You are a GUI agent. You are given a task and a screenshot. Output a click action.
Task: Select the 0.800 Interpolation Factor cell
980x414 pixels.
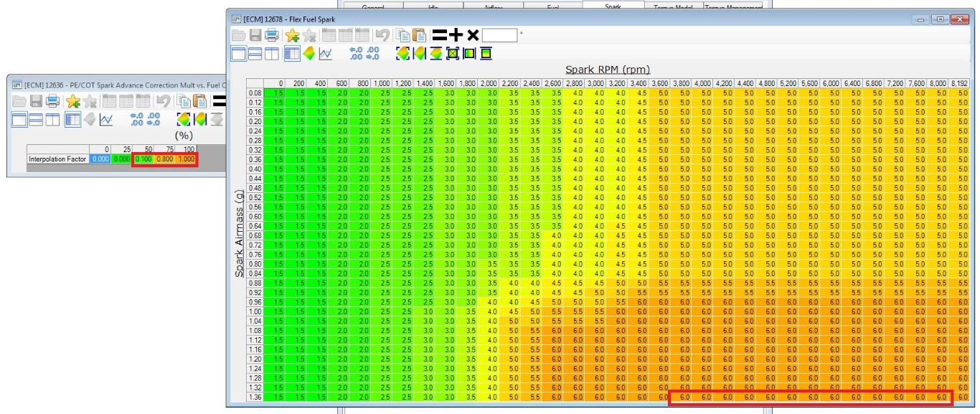click(x=164, y=159)
